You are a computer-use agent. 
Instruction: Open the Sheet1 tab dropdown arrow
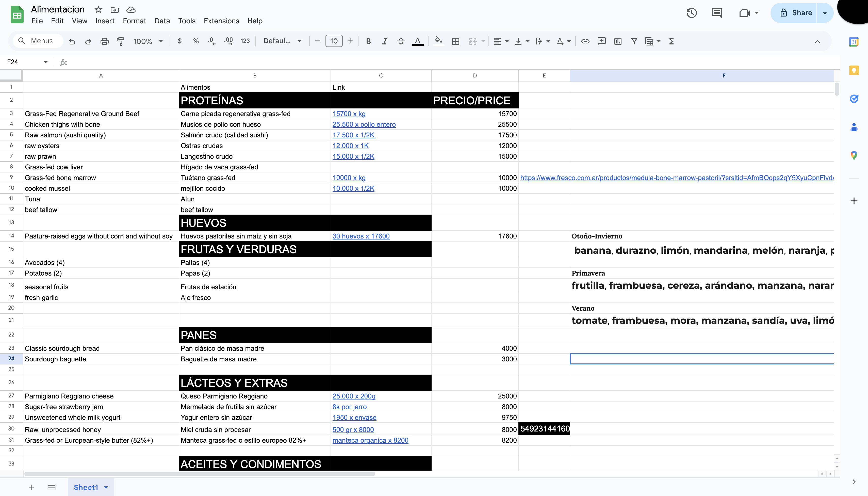106,487
